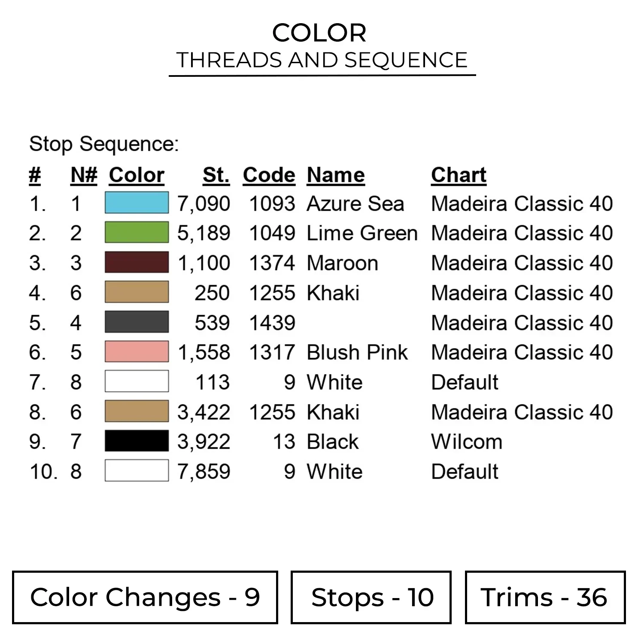644x644 pixels.
Task: Click the stitch count 7,859
Action: (204, 471)
